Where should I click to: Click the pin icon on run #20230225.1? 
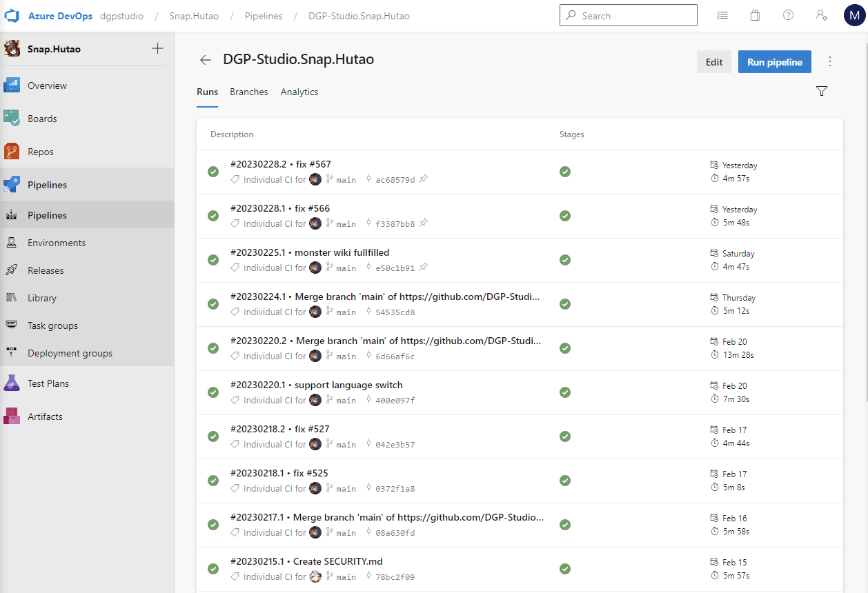(424, 268)
